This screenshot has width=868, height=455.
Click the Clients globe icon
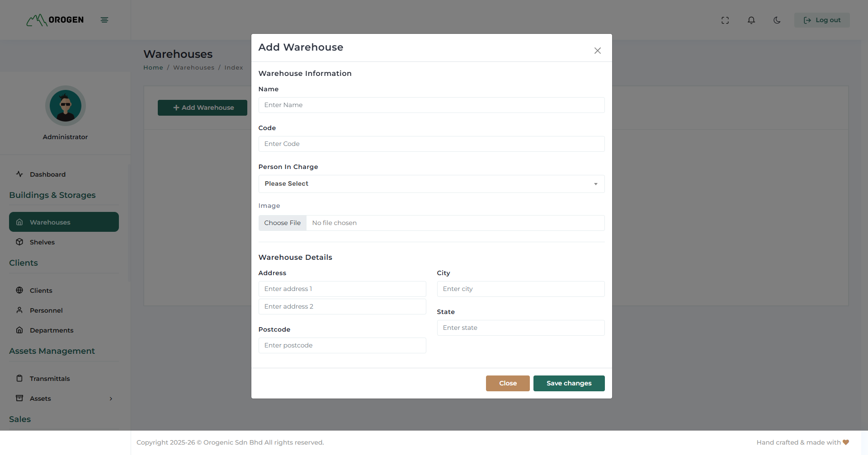tap(19, 291)
